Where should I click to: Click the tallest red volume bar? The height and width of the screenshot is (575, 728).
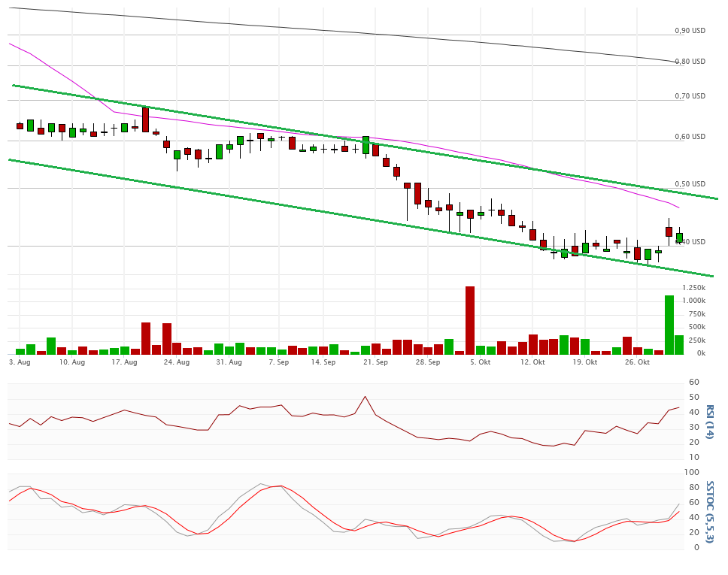click(470, 319)
